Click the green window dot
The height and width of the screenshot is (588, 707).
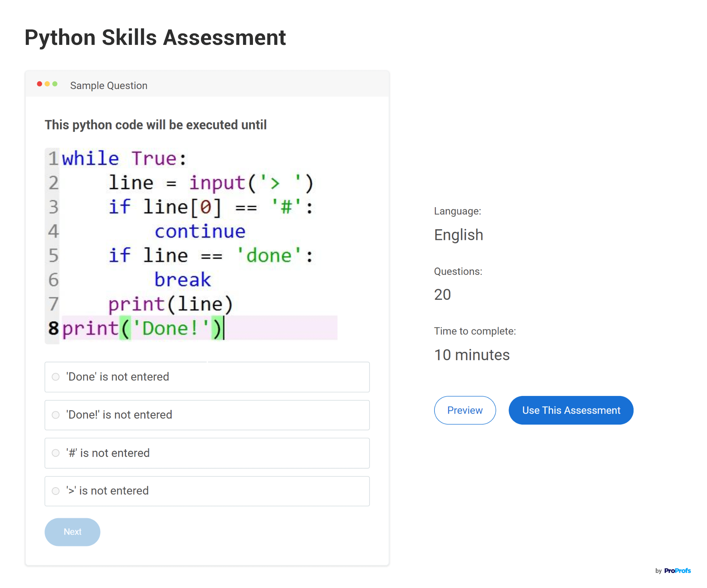click(55, 84)
